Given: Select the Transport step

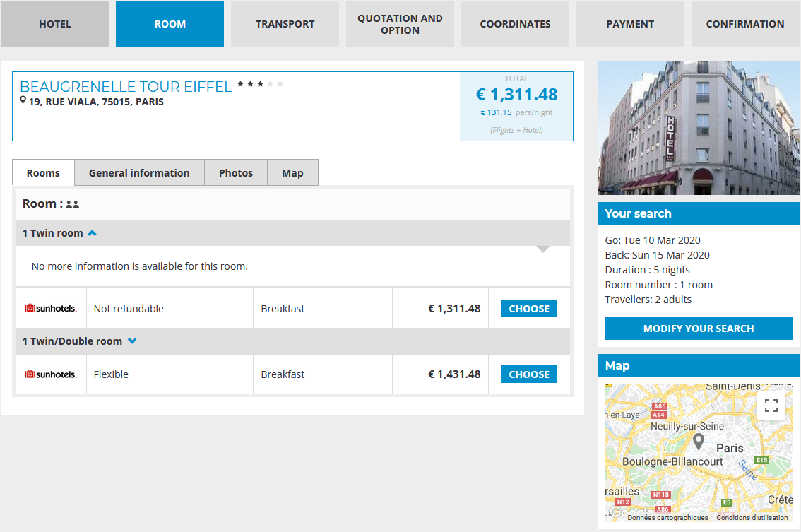Looking at the screenshot, I should [285, 24].
